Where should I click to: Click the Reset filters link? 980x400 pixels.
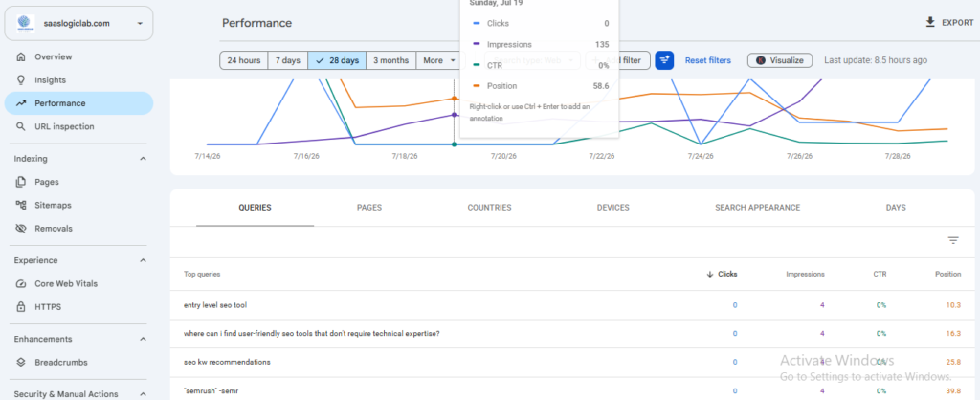tap(708, 60)
